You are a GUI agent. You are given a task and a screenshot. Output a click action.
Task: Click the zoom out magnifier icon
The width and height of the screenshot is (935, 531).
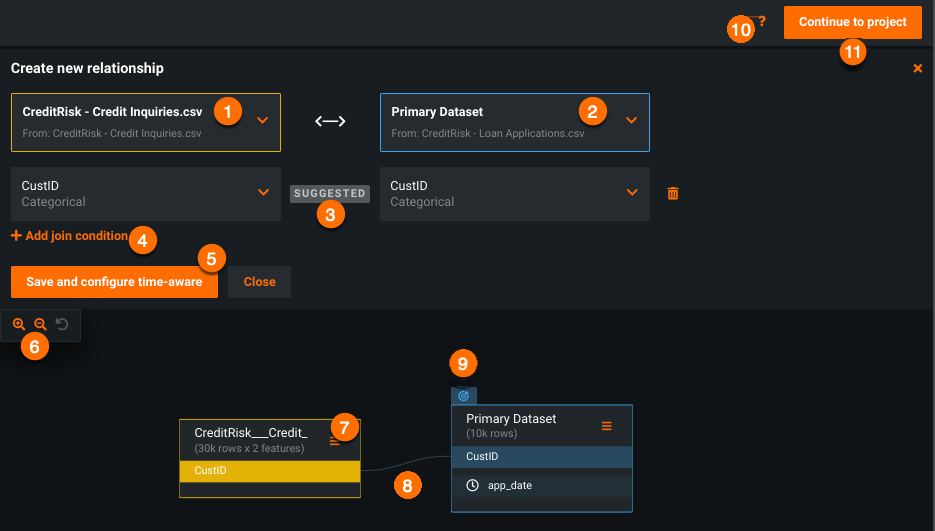tap(40, 324)
